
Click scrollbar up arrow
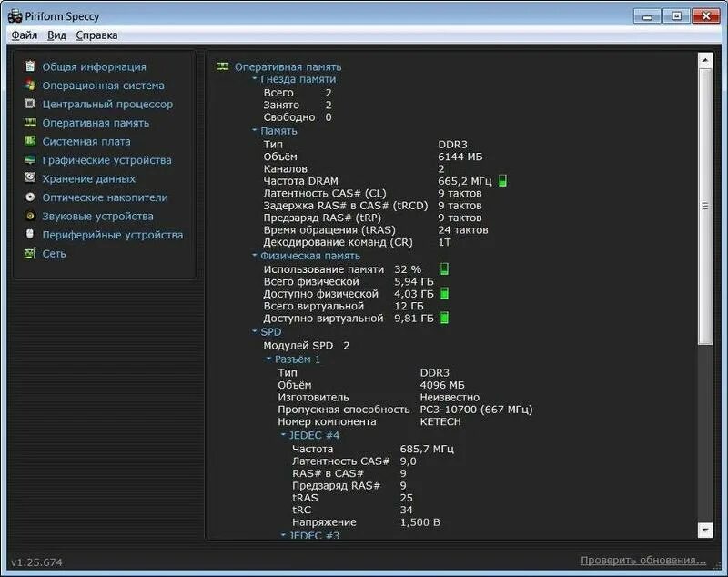pos(704,60)
